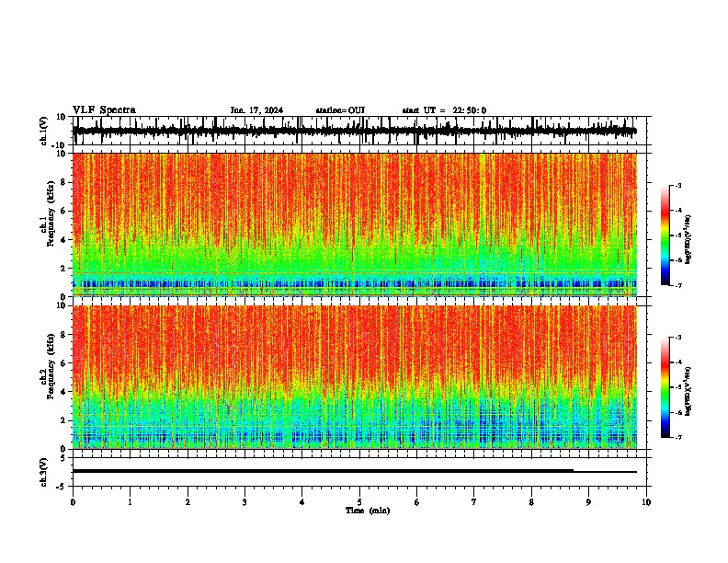This screenshot has width=728, height=563.
Task: Click the "-10" tick on ch.1(V) axis
Action: [x=60, y=145]
